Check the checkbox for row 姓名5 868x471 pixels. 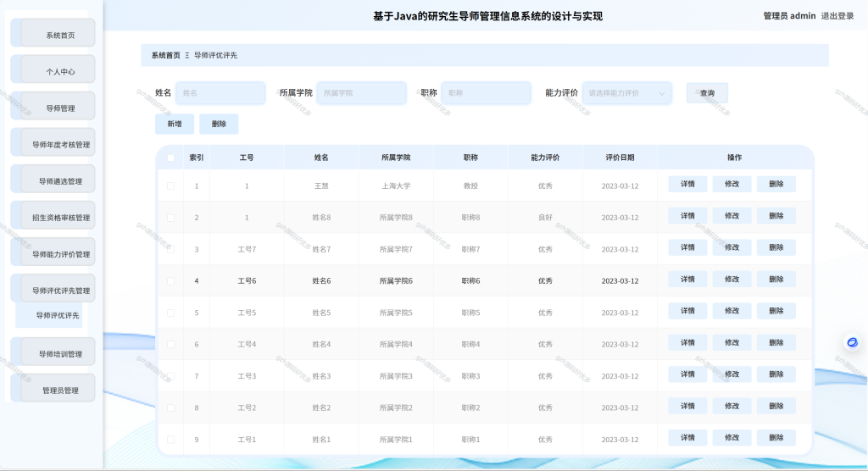click(x=170, y=313)
